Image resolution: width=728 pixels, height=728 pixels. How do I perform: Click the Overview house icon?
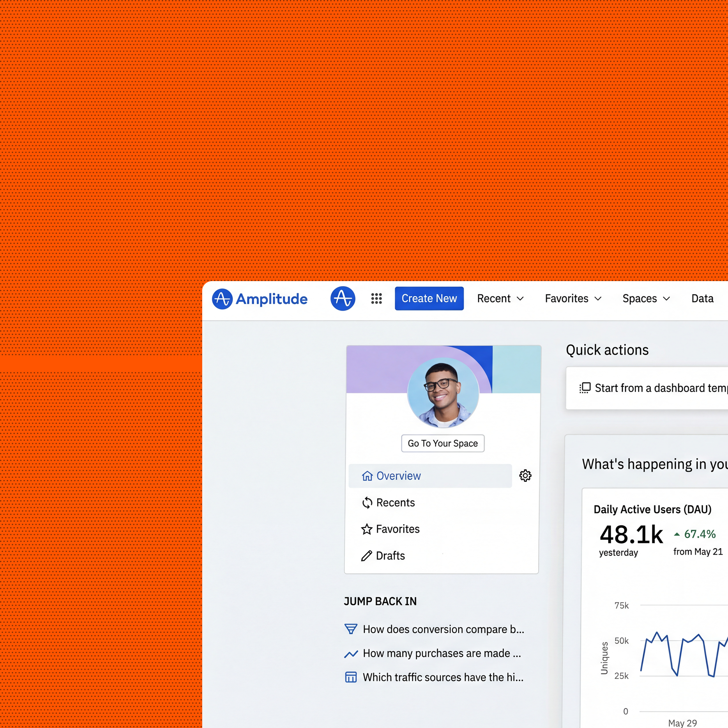(x=367, y=476)
